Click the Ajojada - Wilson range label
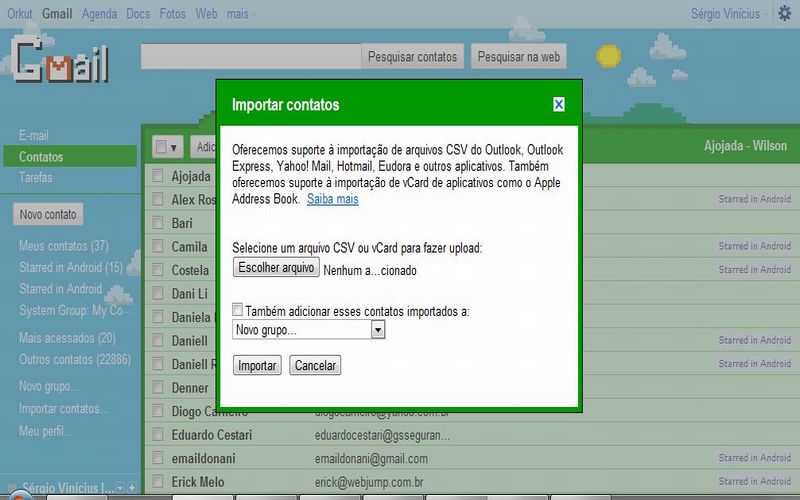The width and height of the screenshot is (800, 500). 745,146
